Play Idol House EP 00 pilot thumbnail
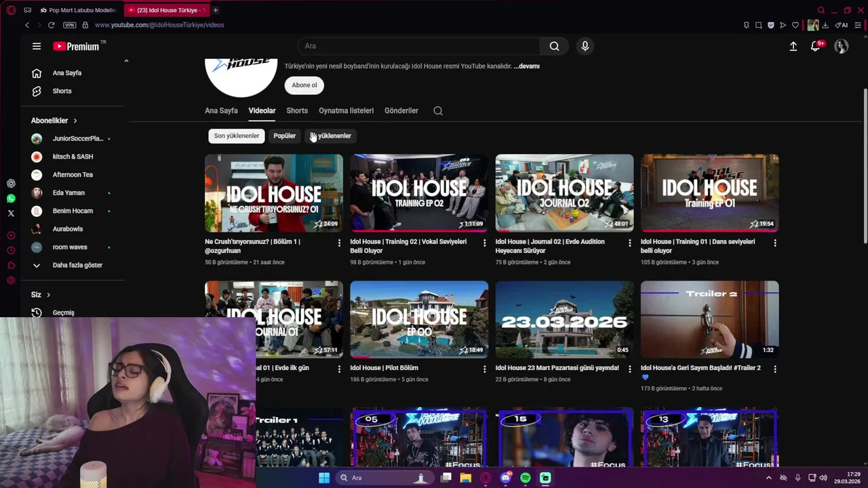The height and width of the screenshot is (488, 868). tap(419, 319)
